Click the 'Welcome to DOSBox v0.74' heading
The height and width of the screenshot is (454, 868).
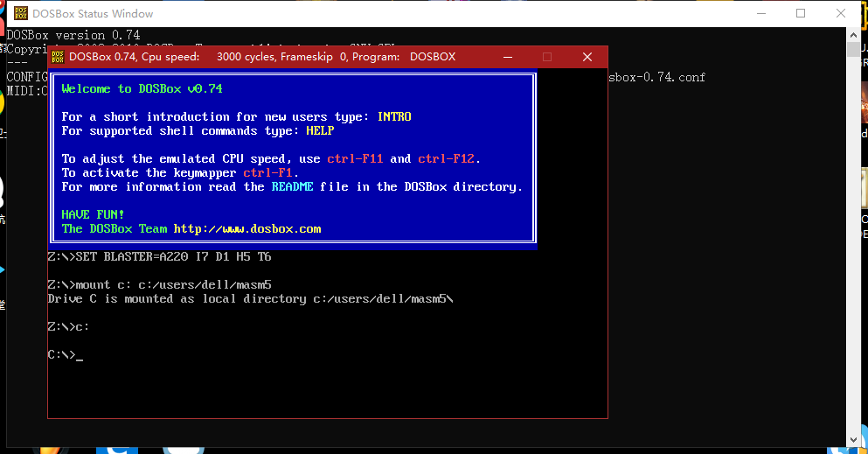coord(142,88)
